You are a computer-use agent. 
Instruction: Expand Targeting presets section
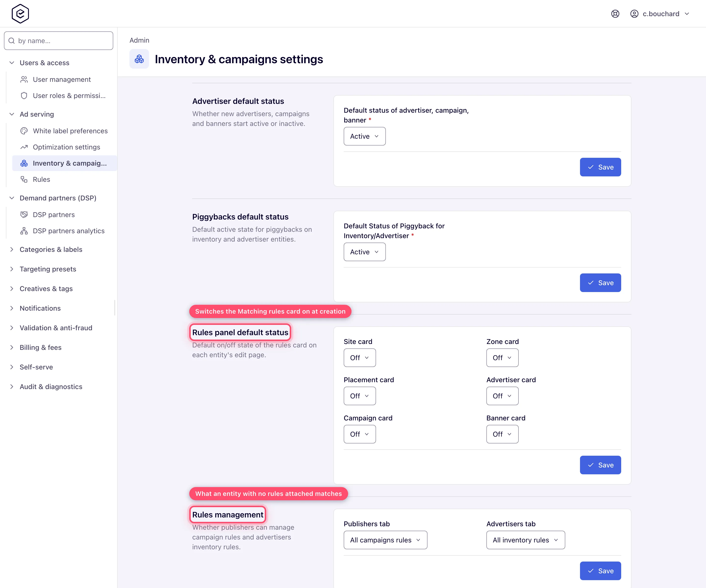(12, 269)
